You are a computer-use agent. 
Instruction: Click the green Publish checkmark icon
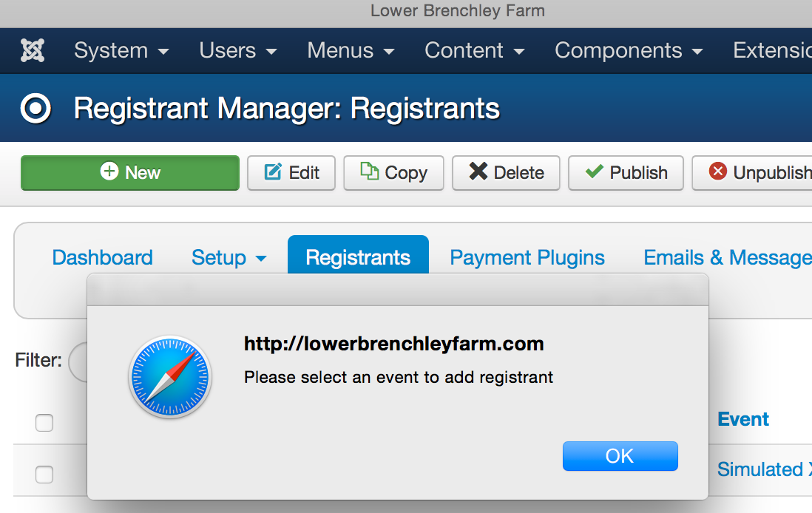595,171
